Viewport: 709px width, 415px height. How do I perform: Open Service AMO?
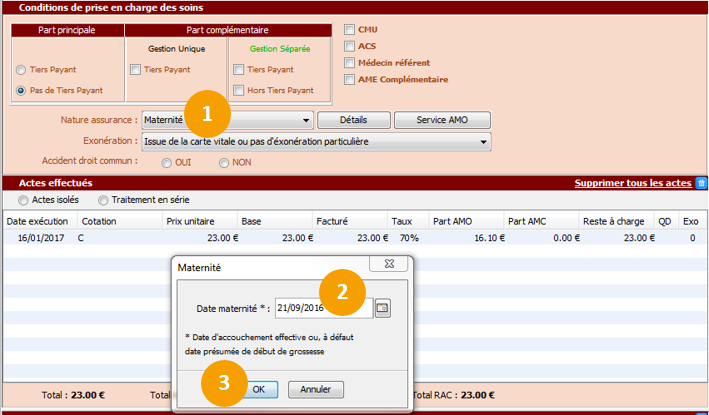(x=442, y=120)
